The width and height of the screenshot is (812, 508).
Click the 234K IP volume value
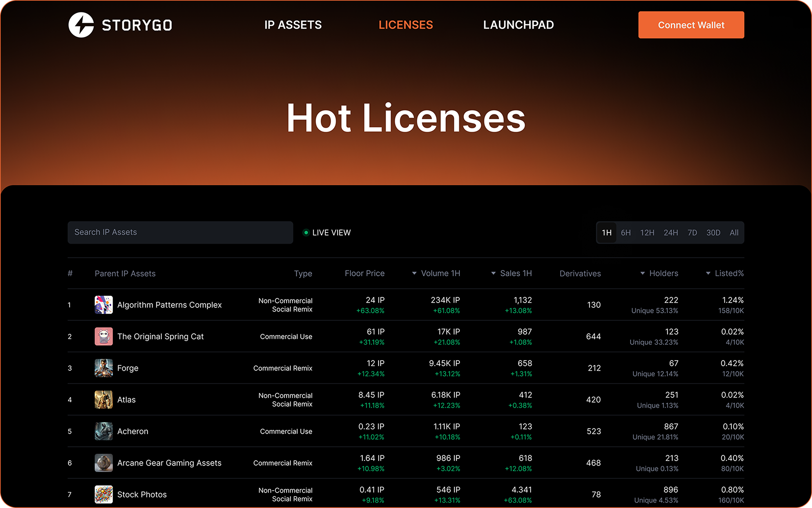[445, 300]
